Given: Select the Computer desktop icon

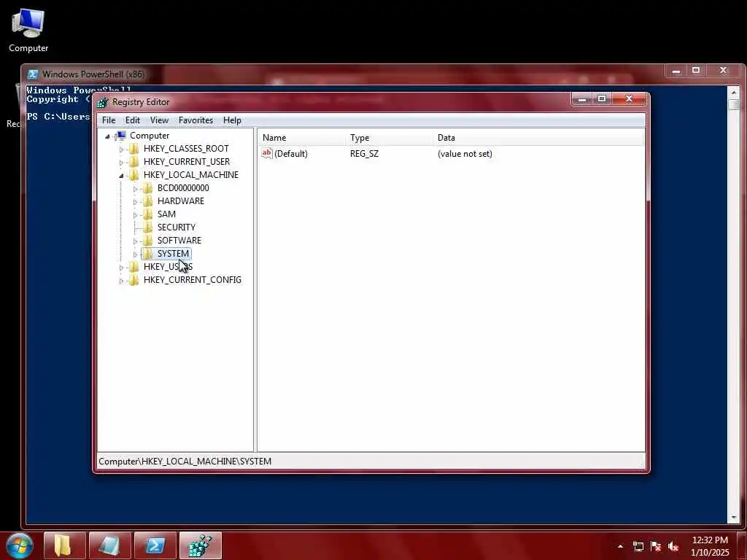Looking at the screenshot, I should coord(28,30).
